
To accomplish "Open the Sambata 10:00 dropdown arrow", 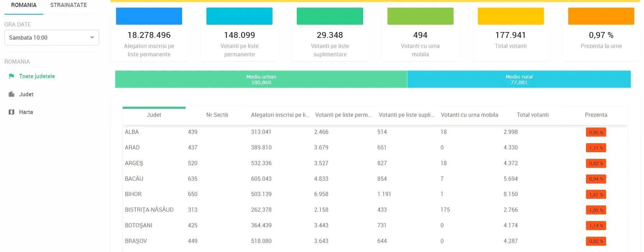I will 92,38.
